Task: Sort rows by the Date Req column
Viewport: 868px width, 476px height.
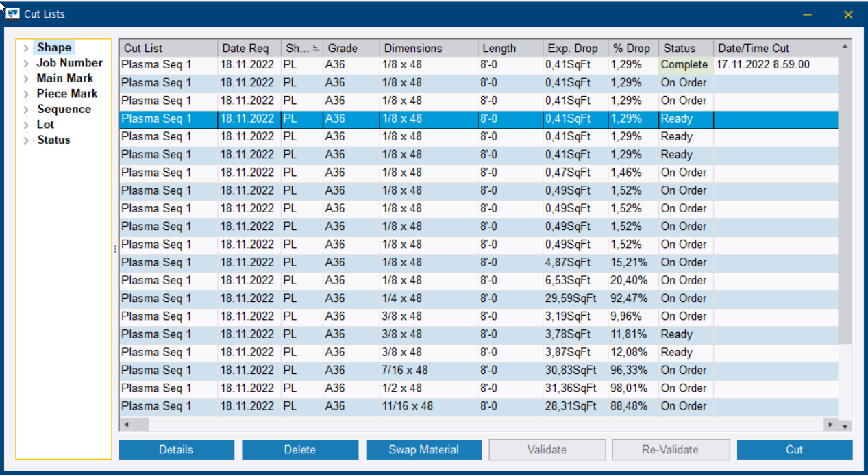Action: click(247, 47)
